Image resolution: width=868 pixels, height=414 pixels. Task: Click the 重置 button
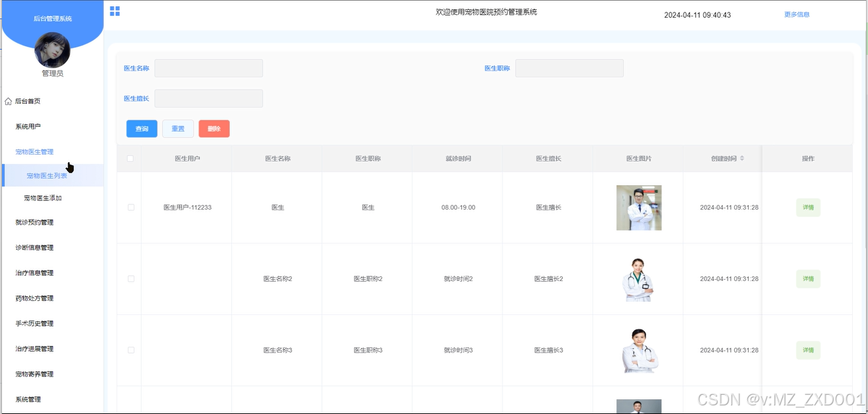pyautogui.click(x=178, y=129)
